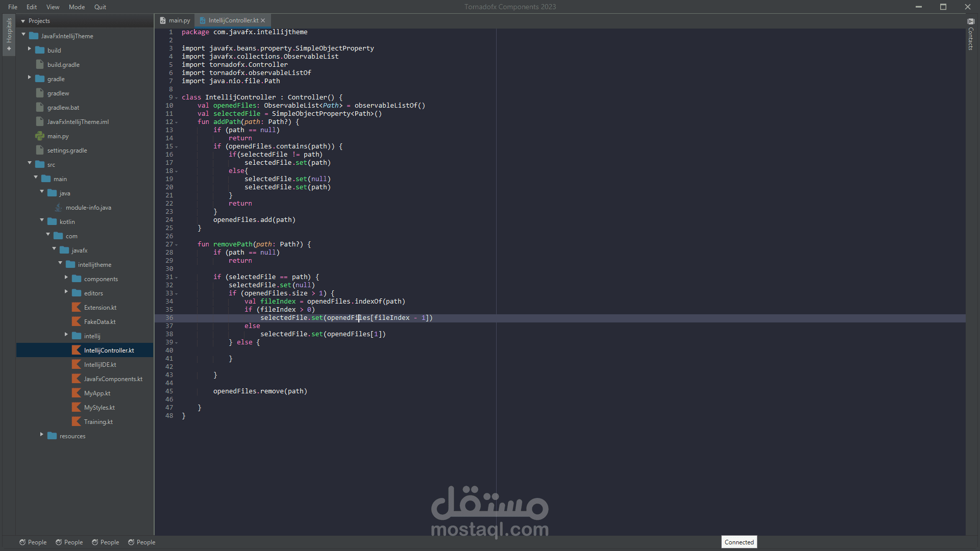The width and height of the screenshot is (980, 551).
Task: Fold the class at line 9 gutter marker
Action: 177,98
